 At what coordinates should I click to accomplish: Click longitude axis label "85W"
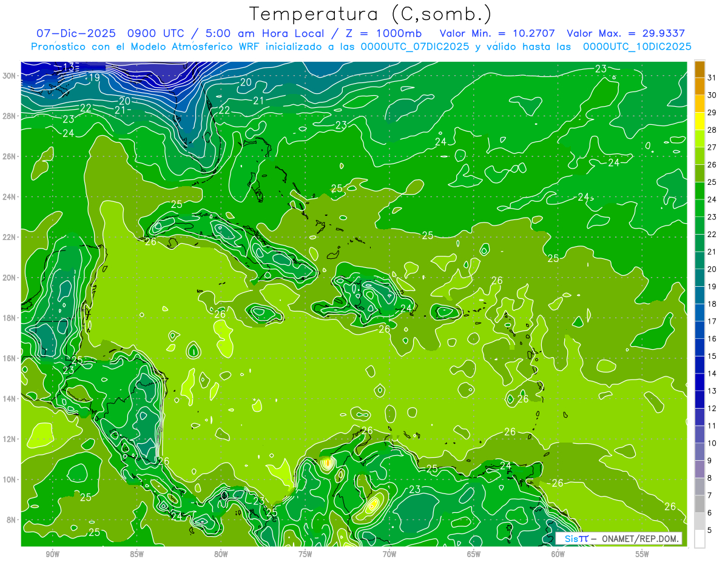pyautogui.click(x=137, y=554)
